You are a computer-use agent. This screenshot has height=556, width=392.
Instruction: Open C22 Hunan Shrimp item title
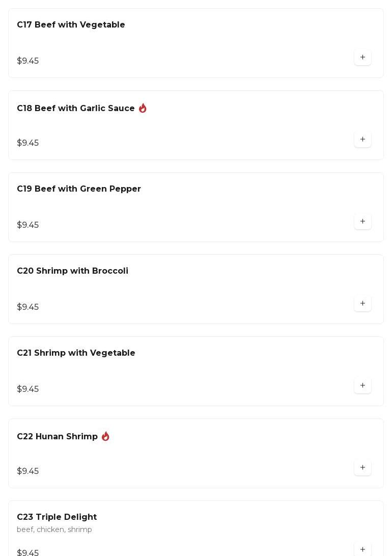tap(57, 437)
